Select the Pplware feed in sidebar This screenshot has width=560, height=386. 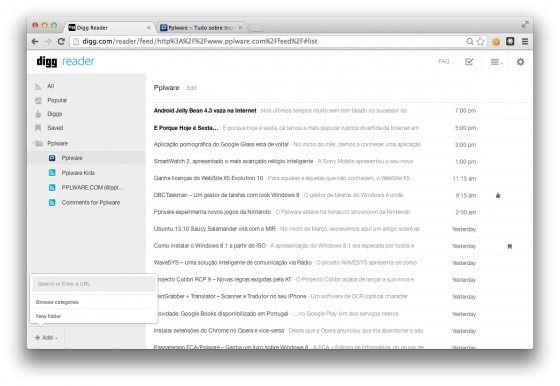click(x=86, y=158)
